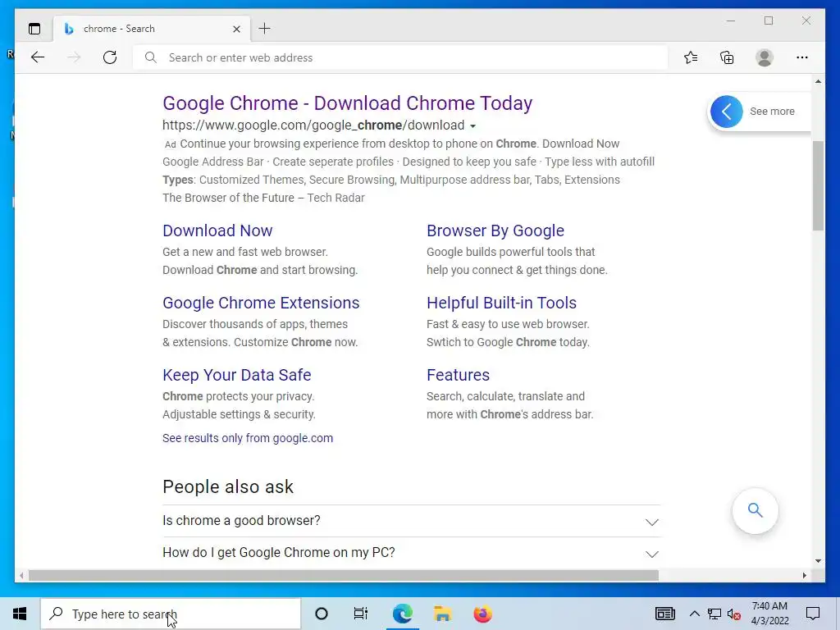
Task: Open the user profile icon
Action: [x=765, y=57]
